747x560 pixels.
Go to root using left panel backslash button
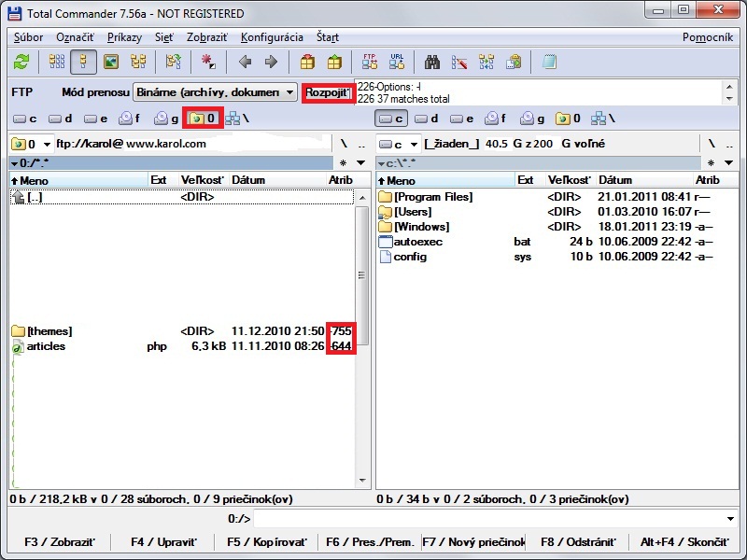tap(344, 144)
